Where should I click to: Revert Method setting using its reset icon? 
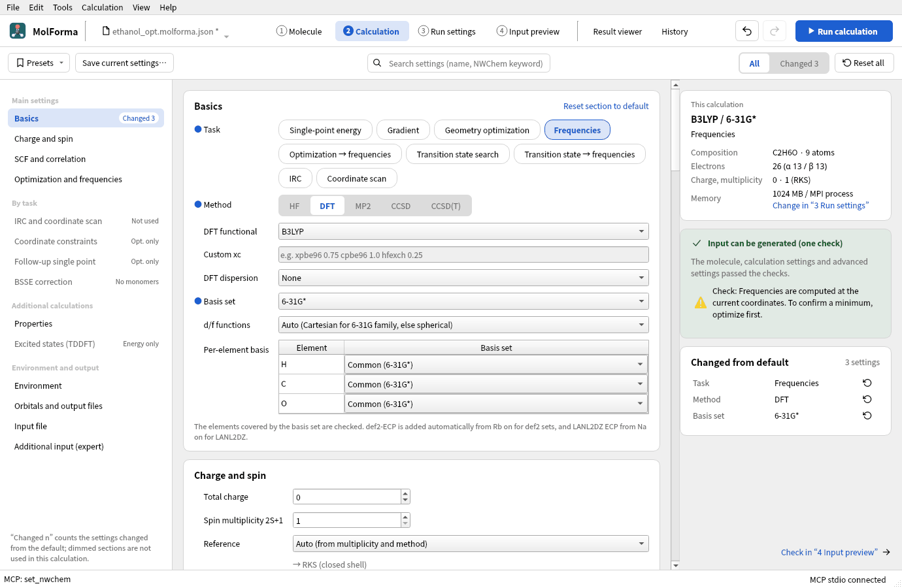click(867, 399)
